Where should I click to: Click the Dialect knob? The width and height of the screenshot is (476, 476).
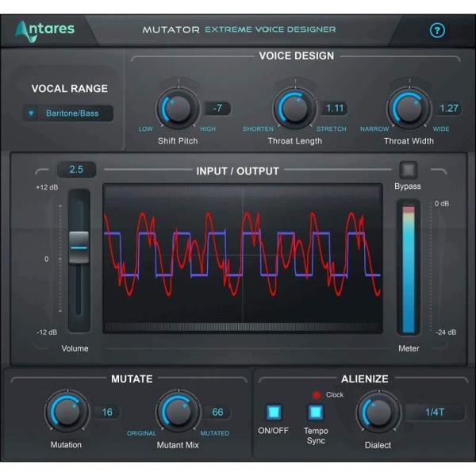click(x=378, y=412)
